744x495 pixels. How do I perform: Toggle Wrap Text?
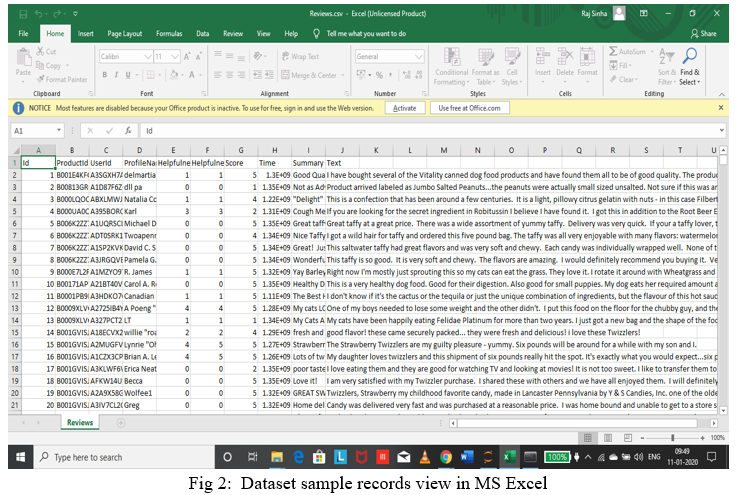300,56
